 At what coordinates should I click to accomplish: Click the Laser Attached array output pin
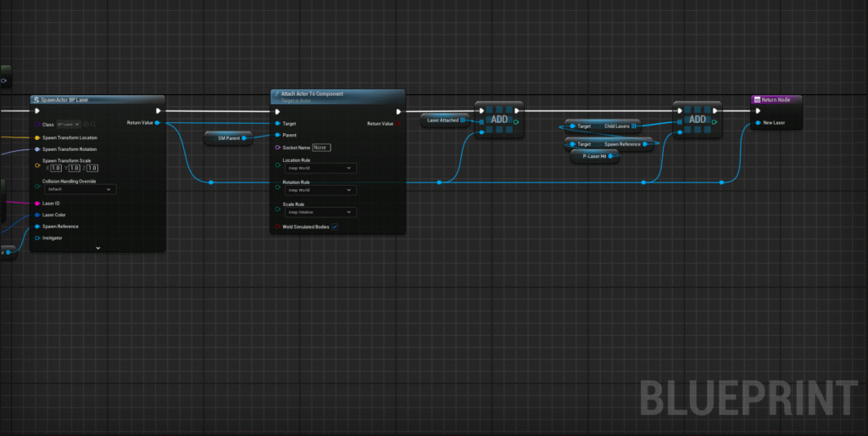[463, 120]
